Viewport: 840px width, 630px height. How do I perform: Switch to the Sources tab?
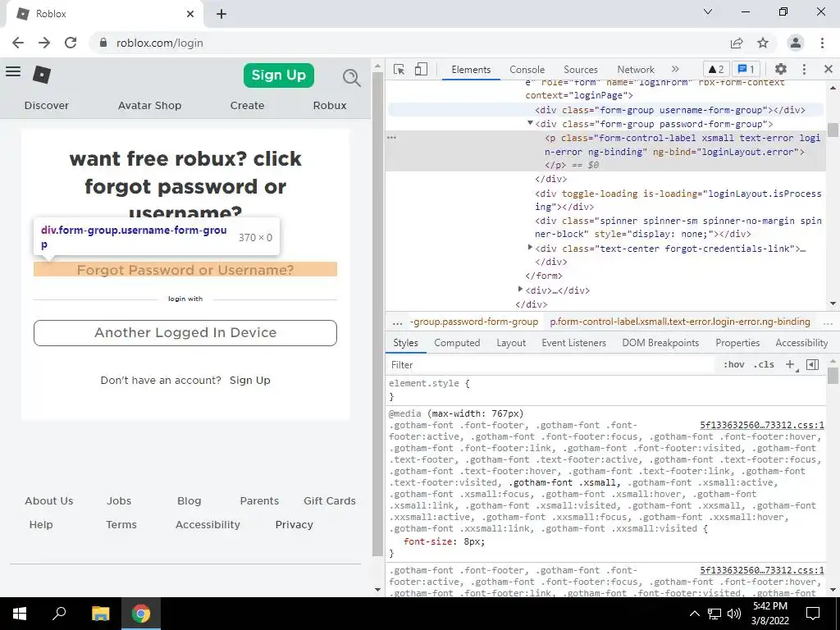tap(581, 70)
